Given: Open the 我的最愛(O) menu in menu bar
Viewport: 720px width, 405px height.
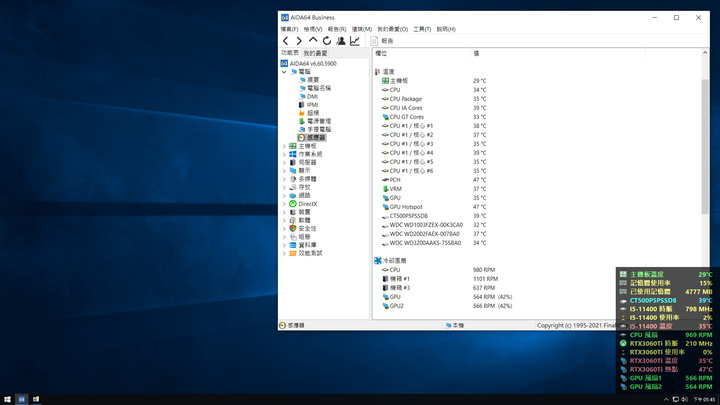Looking at the screenshot, I should click(x=393, y=29).
